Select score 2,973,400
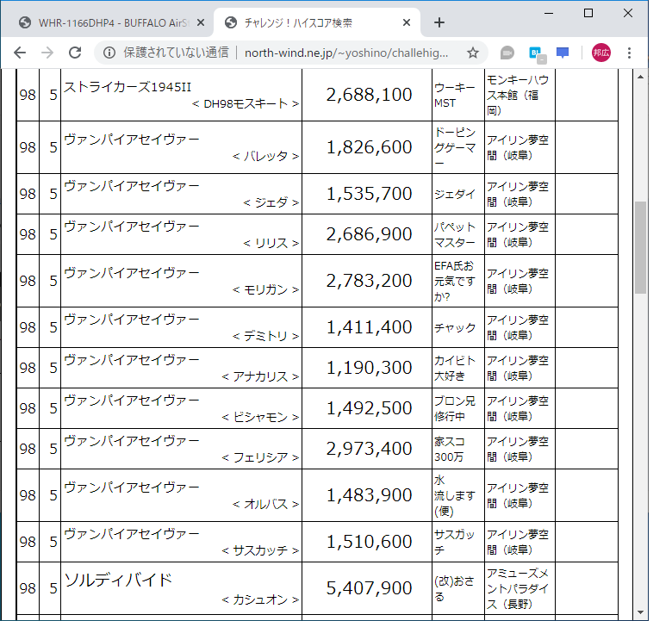The height and width of the screenshot is (621, 672). coord(369,449)
